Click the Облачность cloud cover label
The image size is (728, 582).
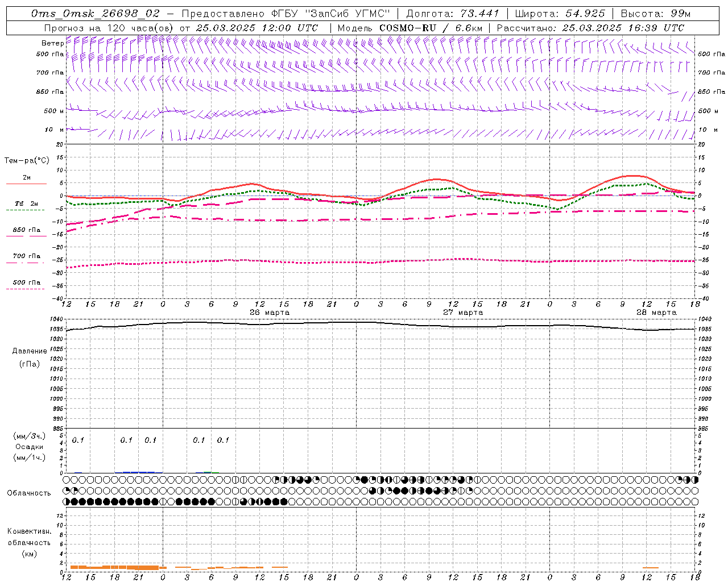pyautogui.click(x=29, y=493)
